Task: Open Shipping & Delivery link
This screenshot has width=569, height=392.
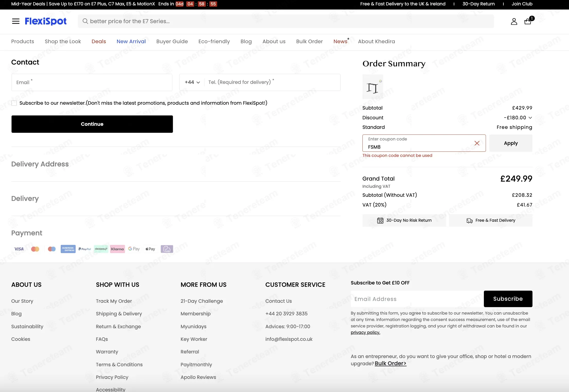Action: (x=119, y=314)
